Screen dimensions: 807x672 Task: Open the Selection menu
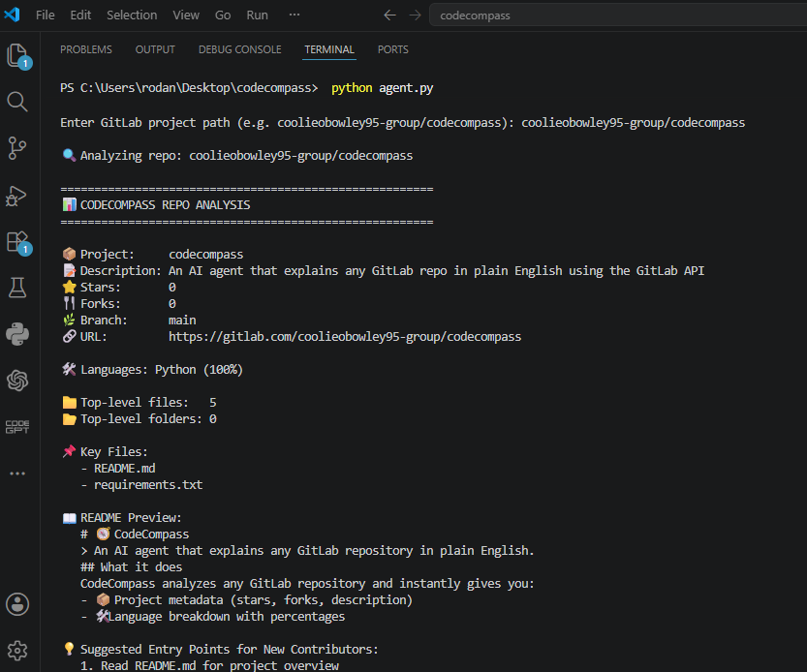[x=132, y=15]
